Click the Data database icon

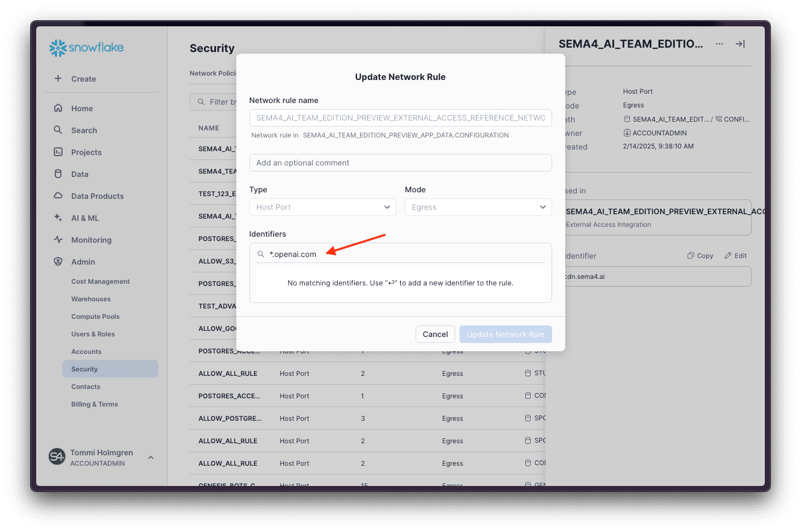(x=58, y=174)
